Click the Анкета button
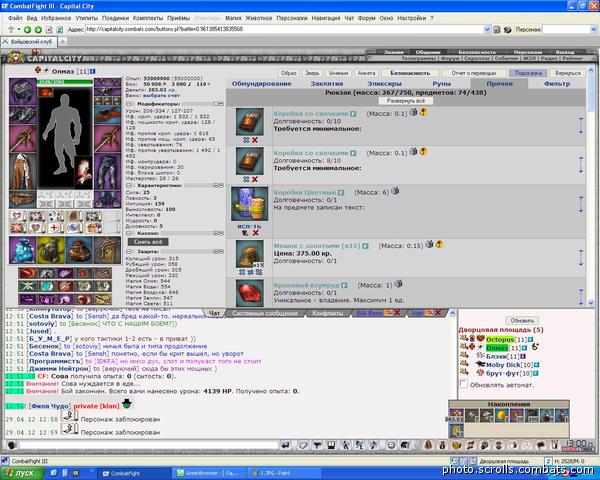 [367, 73]
